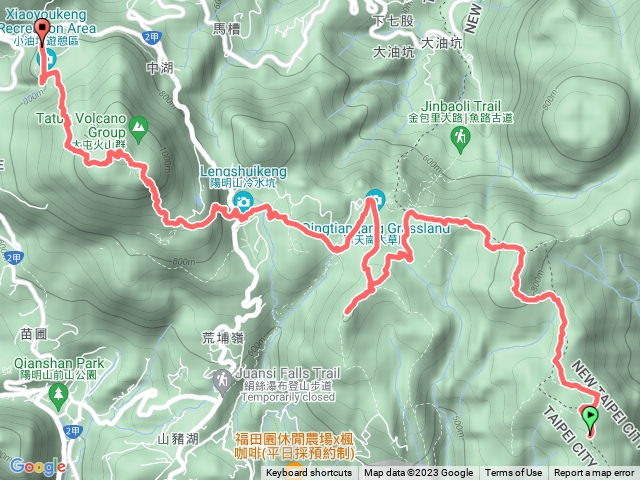Click the 2甲 road shield near 中湖

[152, 38]
